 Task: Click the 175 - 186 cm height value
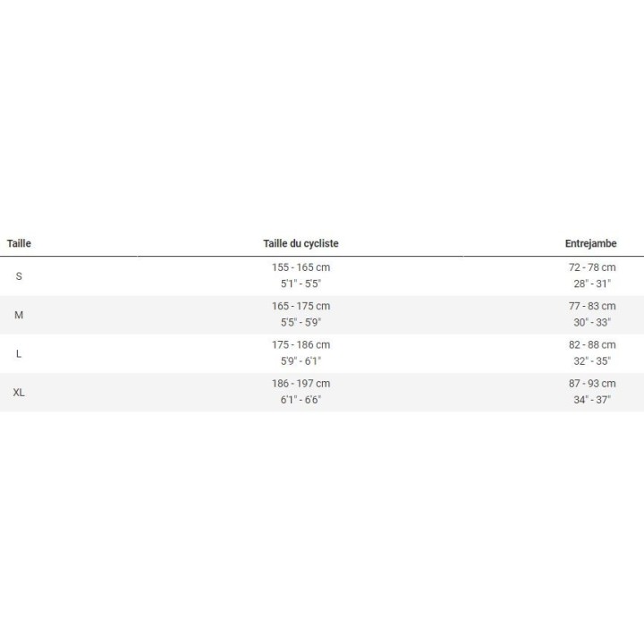(x=301, y=344)
